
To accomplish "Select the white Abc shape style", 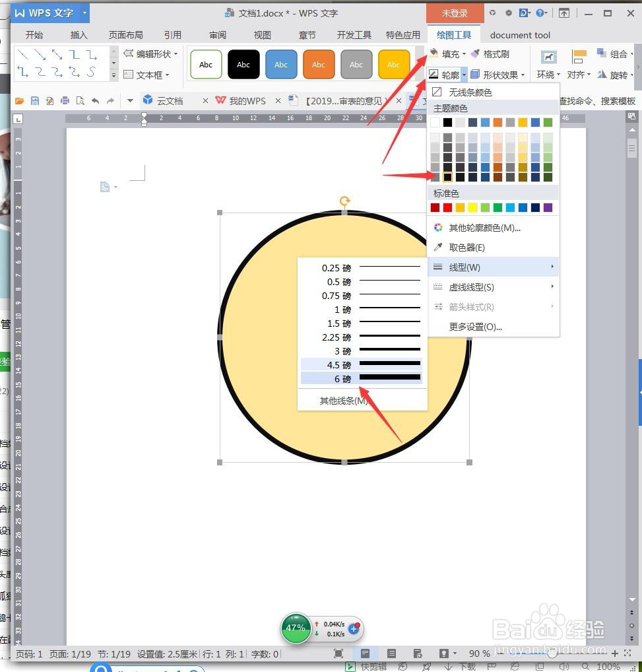I will (206, 64).
